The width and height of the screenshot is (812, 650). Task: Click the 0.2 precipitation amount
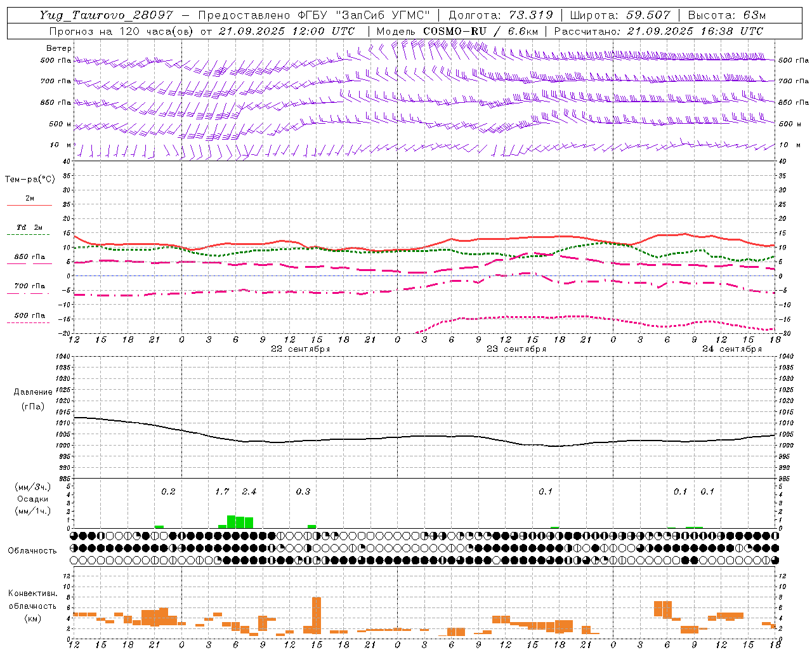[168, 491]
